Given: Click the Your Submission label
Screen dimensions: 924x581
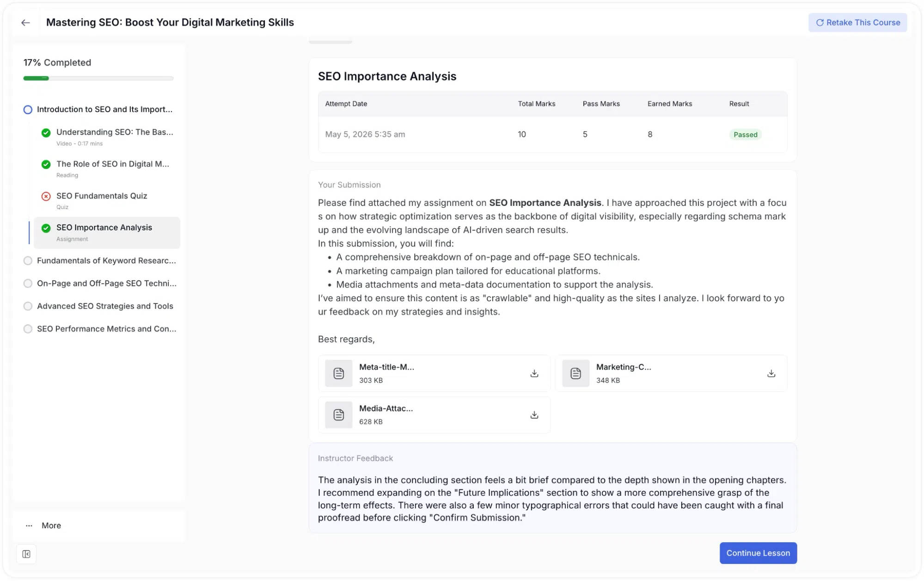Looking at the screenshot, I should tap(349, 185).
